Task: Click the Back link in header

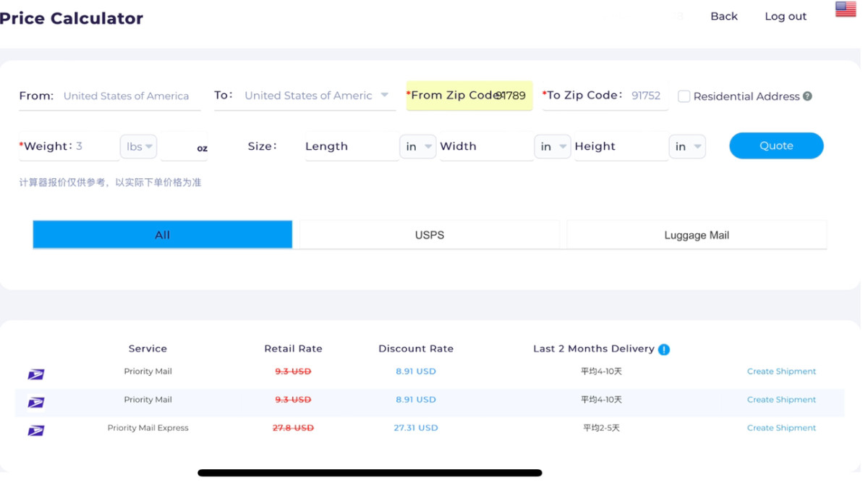Action: pos(723,16)
